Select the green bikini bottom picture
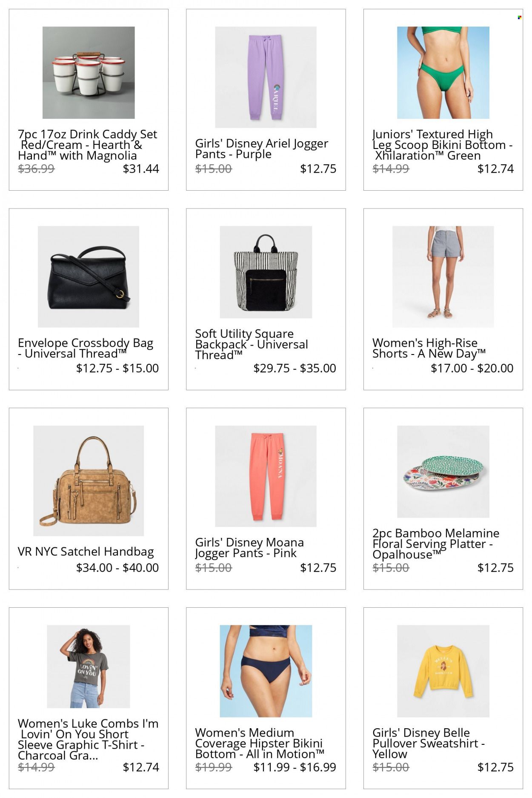532x798 pixels. [443, 73]
